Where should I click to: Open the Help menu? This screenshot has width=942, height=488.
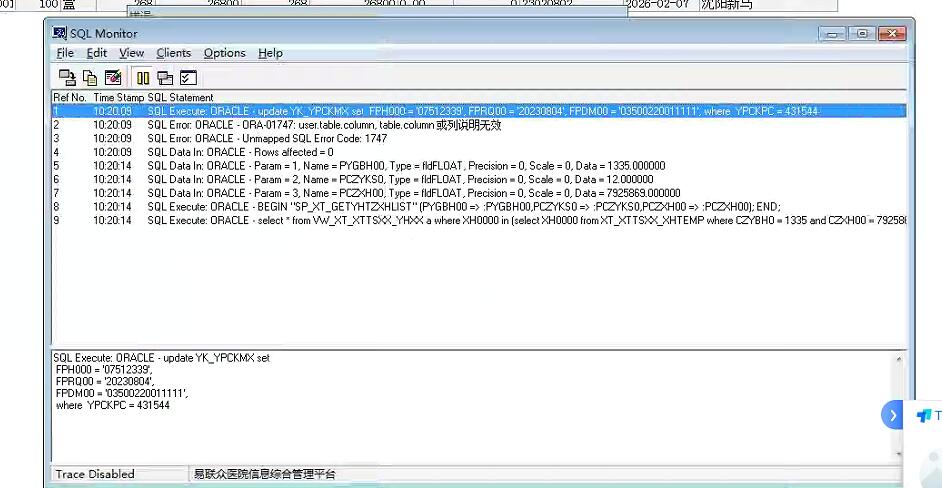point(270,53)
